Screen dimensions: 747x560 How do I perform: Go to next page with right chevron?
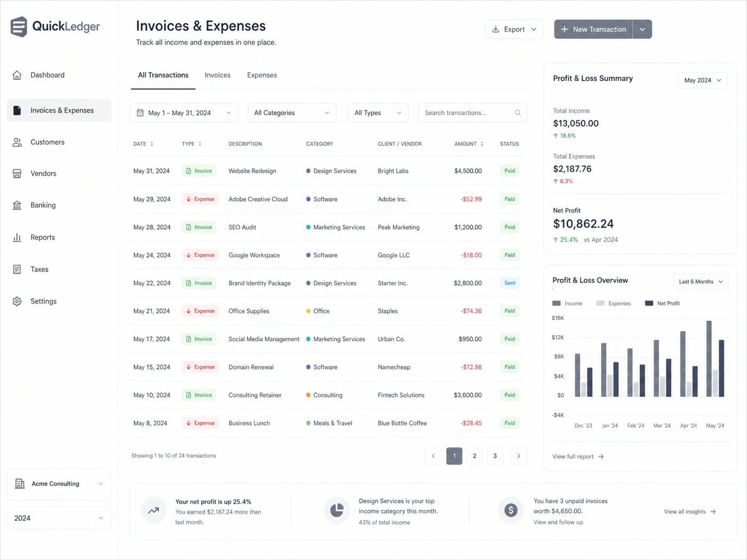coord(519,456)
